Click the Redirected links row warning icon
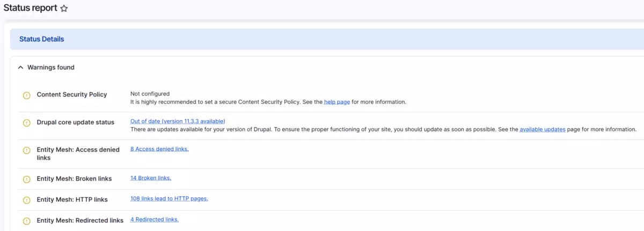Screen dimensions: 644x231 click(26, 221)
